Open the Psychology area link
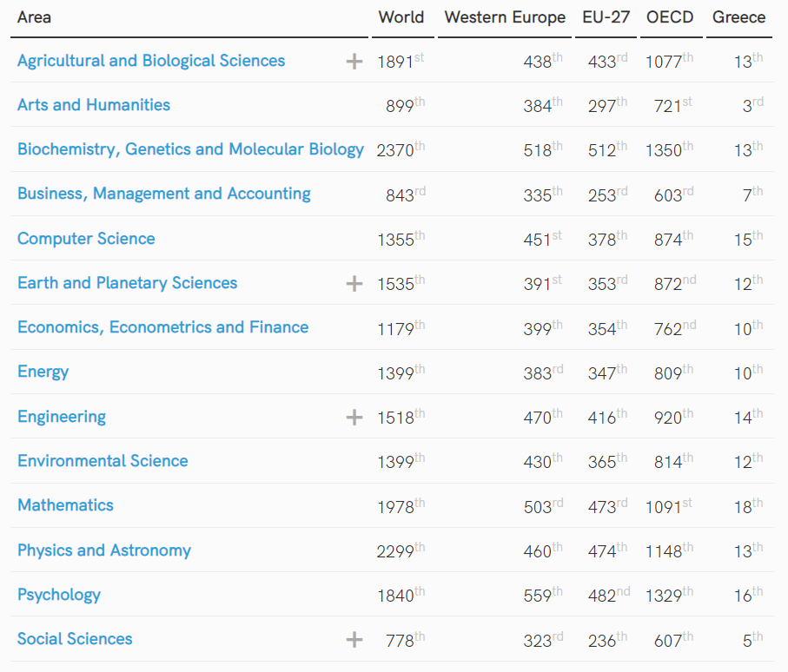Viewport: 788px width, 672px height. [x=59, y=595]
